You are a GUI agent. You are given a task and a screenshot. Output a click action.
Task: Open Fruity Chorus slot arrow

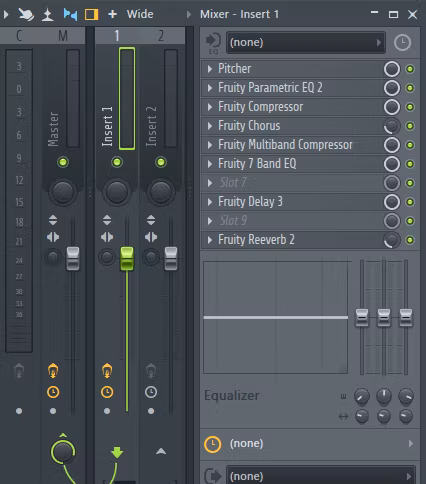pos(210,126)
